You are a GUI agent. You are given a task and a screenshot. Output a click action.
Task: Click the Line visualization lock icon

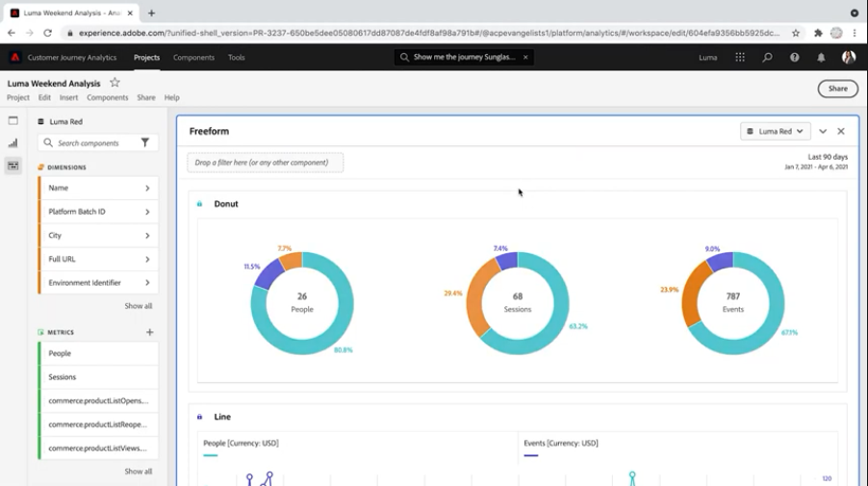click(x=199, y=417)
